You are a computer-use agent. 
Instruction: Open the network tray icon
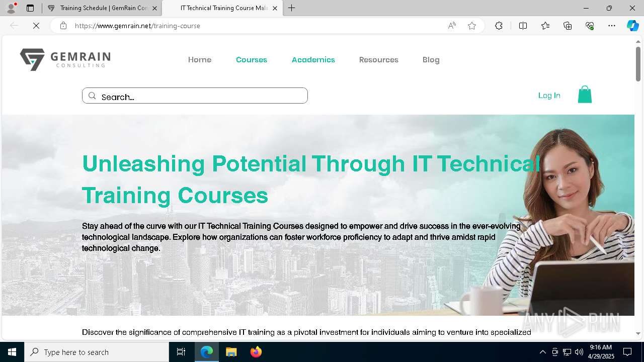(567, 352)
